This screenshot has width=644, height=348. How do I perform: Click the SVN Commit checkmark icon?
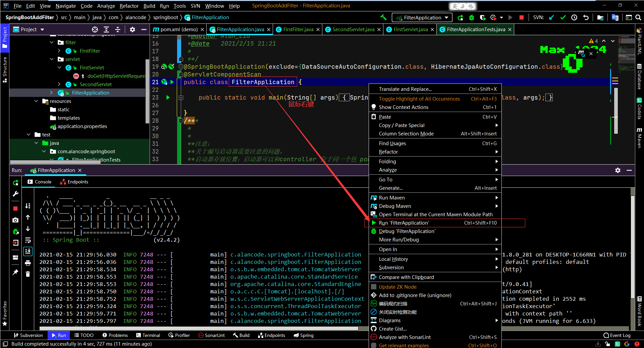tap(563, 17)
